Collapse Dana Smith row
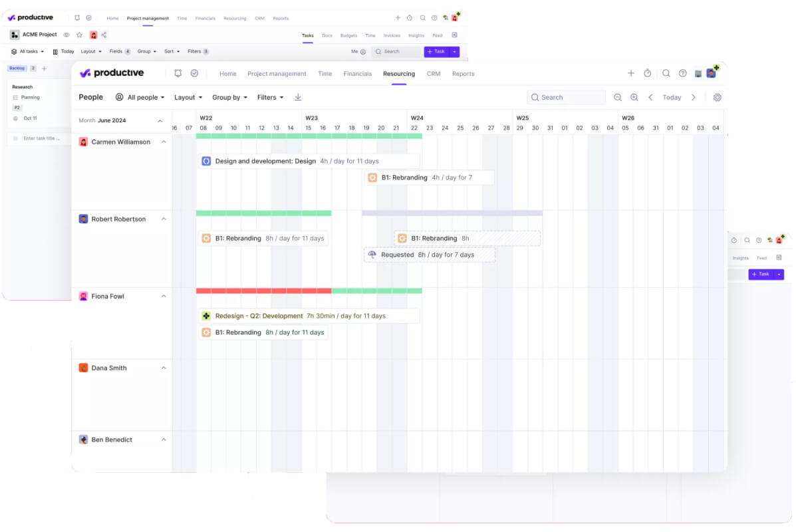Screen dimensions: 796x532 [x=164, y=368]
